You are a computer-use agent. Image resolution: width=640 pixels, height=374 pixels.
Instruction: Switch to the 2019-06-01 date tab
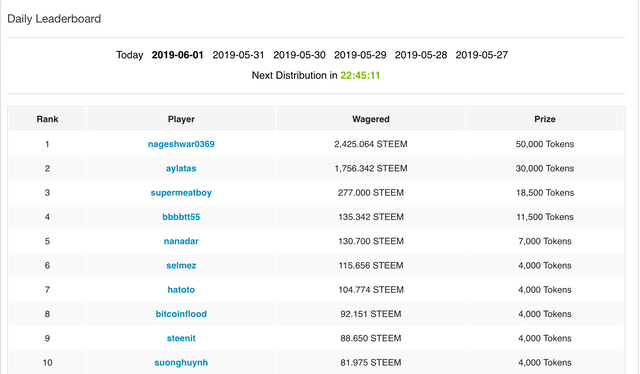tap(178, 55)
